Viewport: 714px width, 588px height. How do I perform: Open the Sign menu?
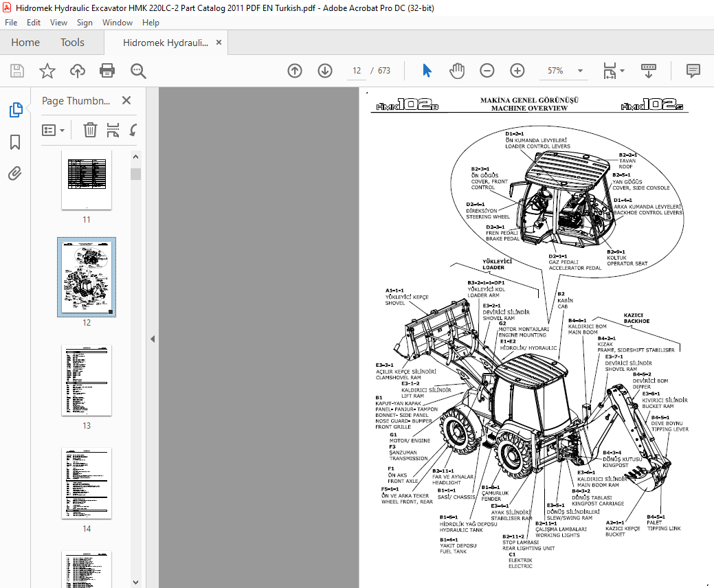point(85,22)
